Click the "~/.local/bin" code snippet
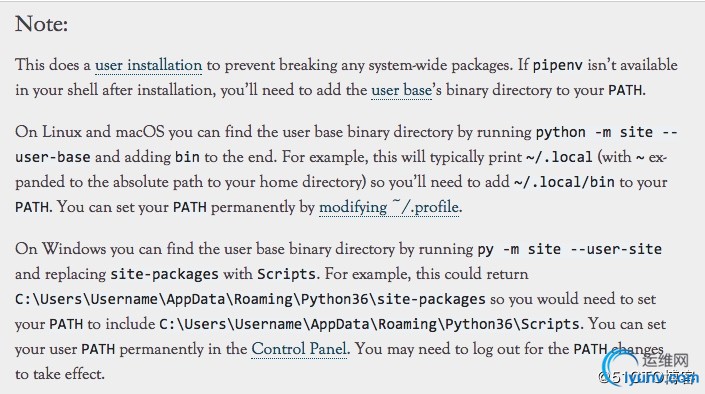 [x=564, y=182]
